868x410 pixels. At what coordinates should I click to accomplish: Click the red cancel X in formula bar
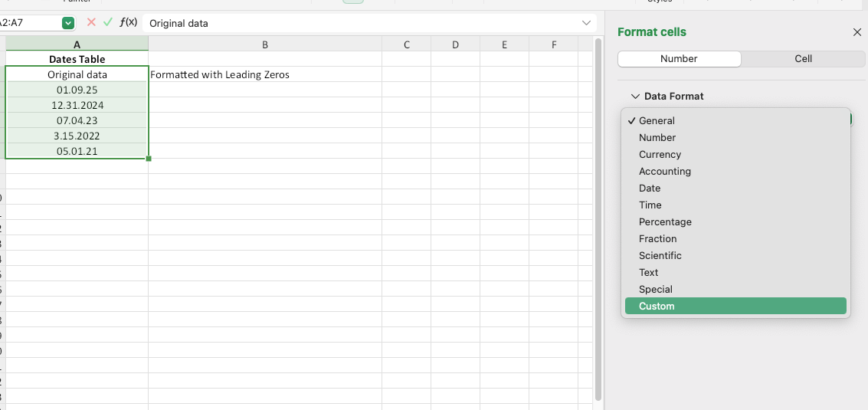[91, 23]
